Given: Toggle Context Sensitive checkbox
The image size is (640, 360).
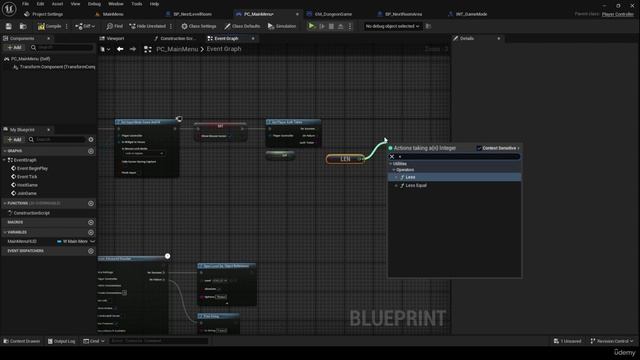Looking at the screenshot, I should point(479,148).
